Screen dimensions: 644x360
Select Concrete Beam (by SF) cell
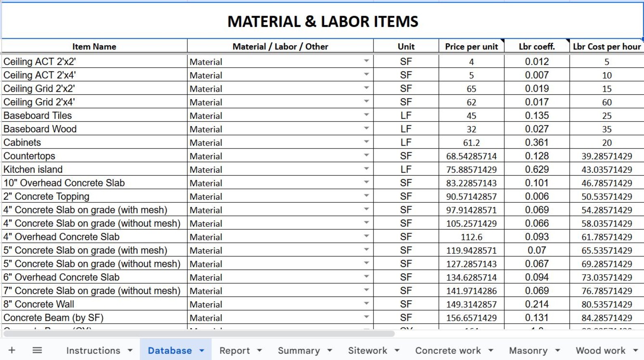click(x=94, y=317)
